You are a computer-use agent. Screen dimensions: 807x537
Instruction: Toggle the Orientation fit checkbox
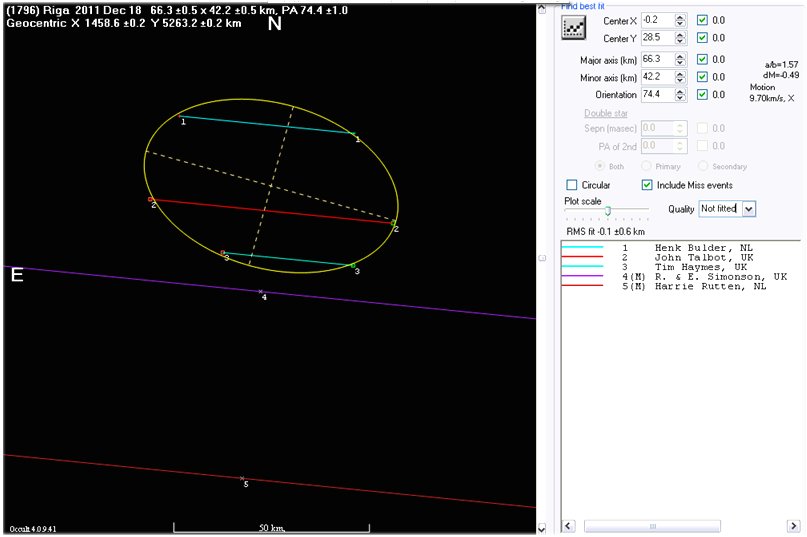(702, 95)
